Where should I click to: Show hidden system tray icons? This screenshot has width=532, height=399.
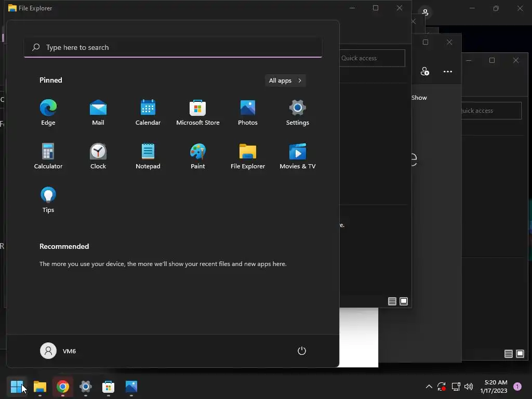429,387
